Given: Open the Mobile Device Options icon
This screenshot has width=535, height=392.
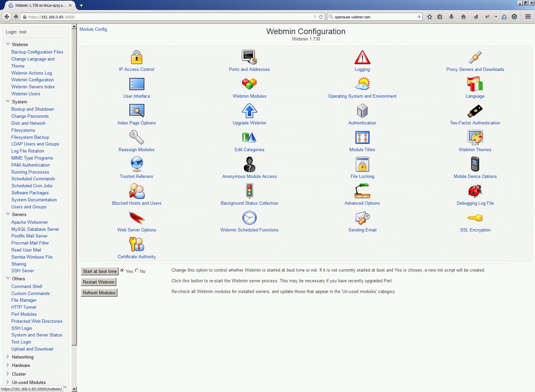Looking at the screenshot, I should 475,164.
